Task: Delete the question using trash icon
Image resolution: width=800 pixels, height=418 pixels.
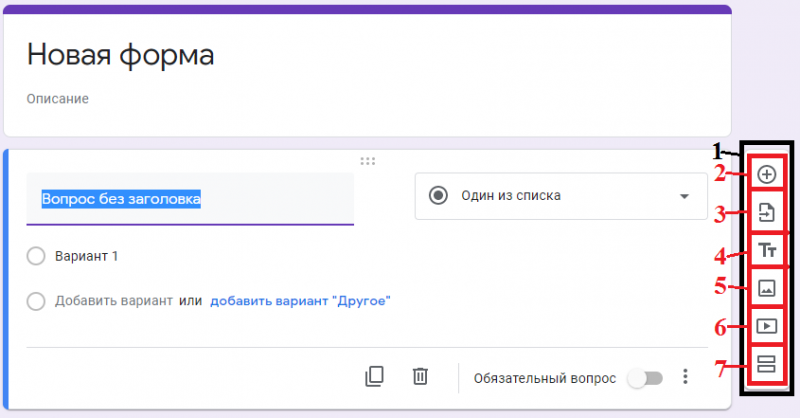Action: tap(421, 377)
